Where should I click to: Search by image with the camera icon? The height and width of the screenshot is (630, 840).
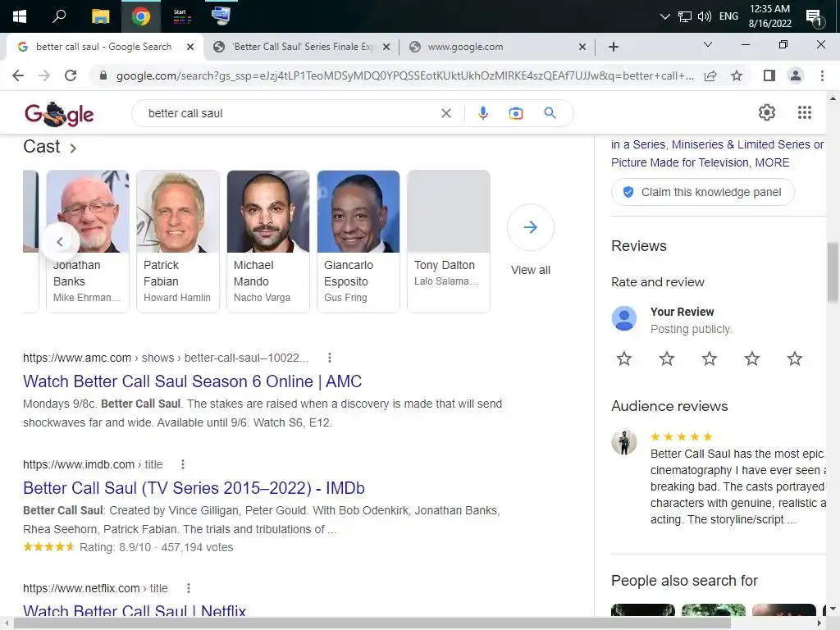point(515,113)
